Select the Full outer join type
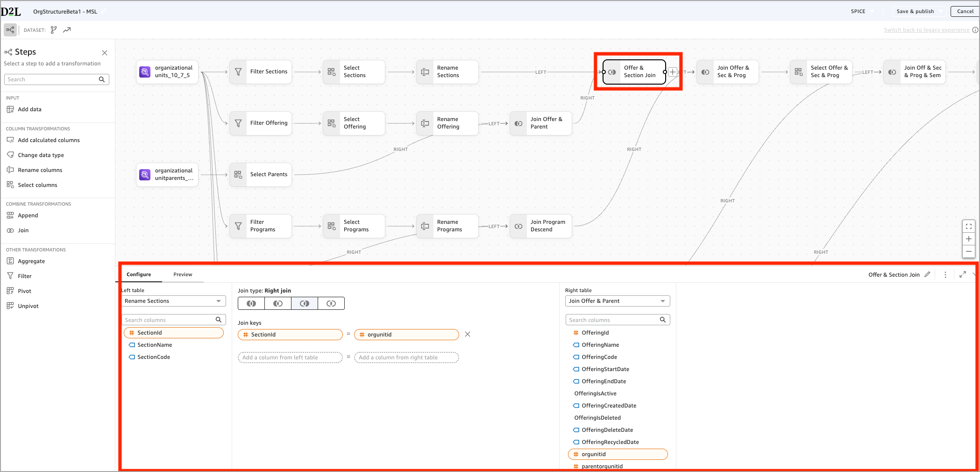 (x=331, y=303)
